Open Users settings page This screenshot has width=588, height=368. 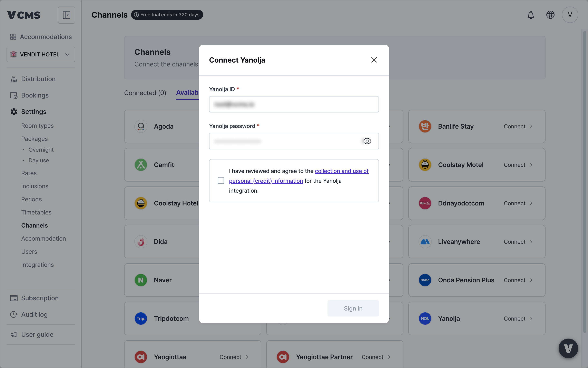click(x=29, y=252)
